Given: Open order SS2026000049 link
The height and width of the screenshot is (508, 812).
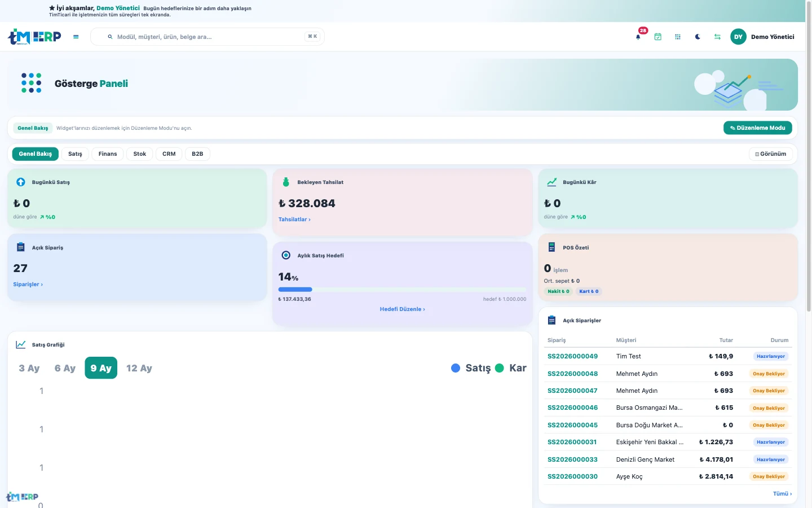Looking at the screenshot, I should pyautogui.click(x=572, y=356).
